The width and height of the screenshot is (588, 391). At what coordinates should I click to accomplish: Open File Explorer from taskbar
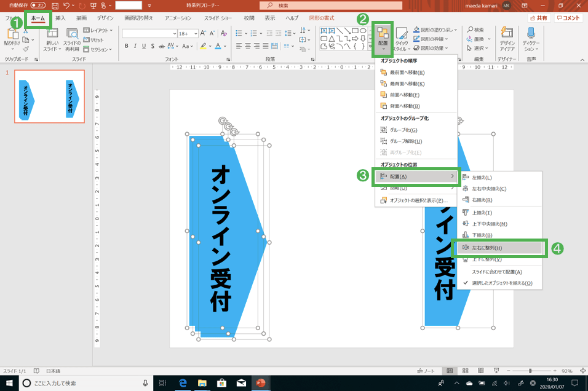click(x=202, y=383)
